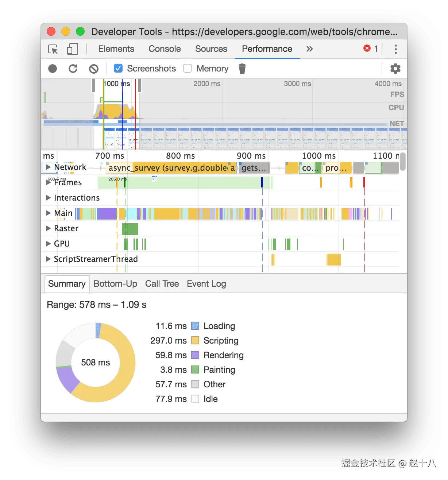Click the Range: 578 ms – 1.09 s text
This screenshot has width=448, height=480.
point(97,305)
